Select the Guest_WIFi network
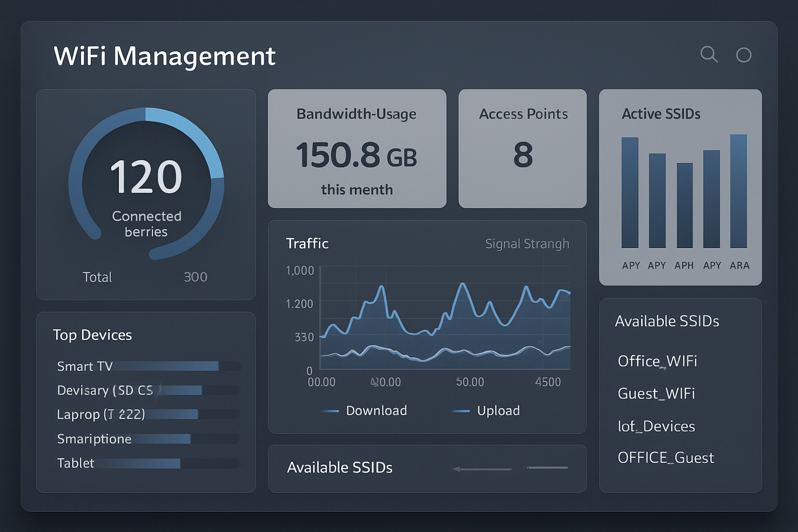Screen dimensions: 798x532 coord(656,393)
